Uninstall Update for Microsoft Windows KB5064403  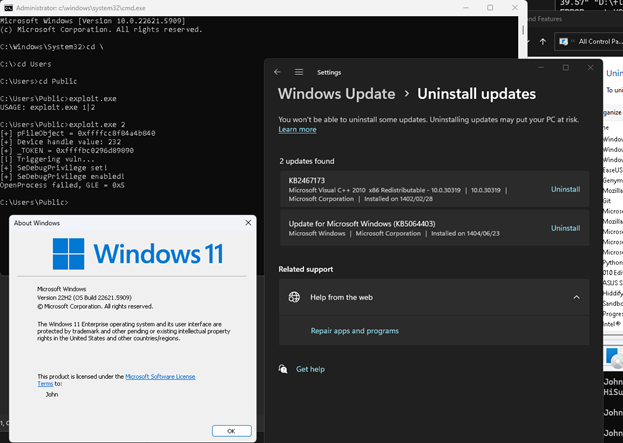pos(565,228)
